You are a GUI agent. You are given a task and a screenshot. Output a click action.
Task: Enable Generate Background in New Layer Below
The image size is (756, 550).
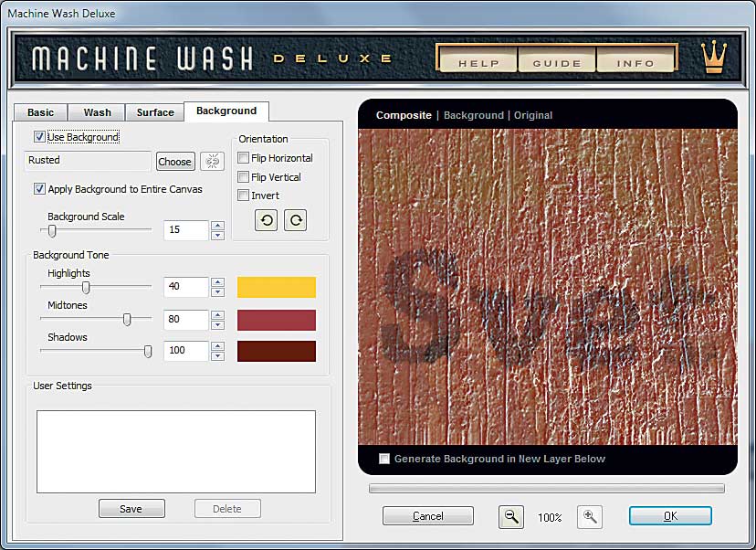(x=384, y=459)
